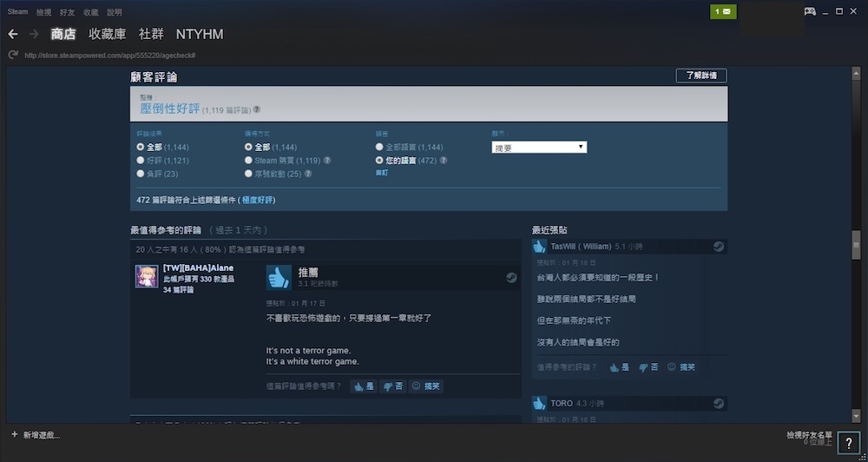
Task: Click the question mark help box at bottom right
Action: point(849,443)
